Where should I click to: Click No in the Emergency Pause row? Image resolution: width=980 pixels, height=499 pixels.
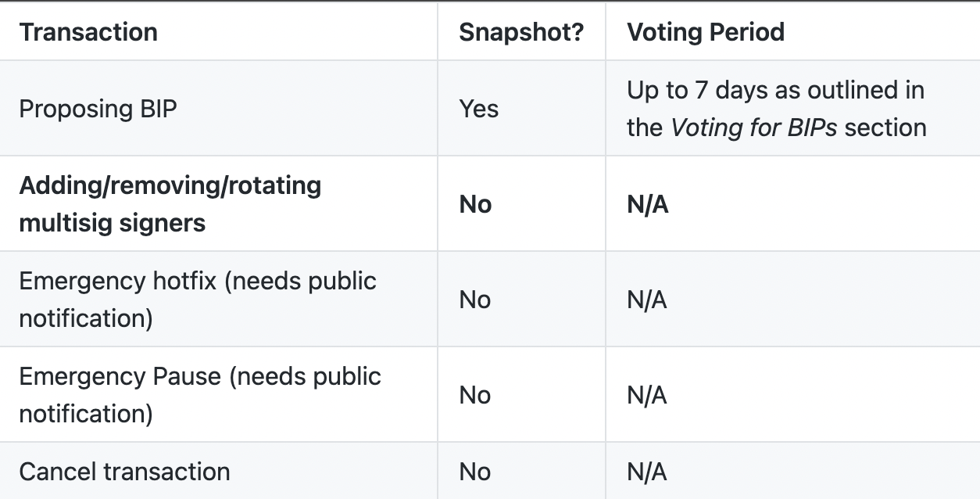(x=475, y=395)
